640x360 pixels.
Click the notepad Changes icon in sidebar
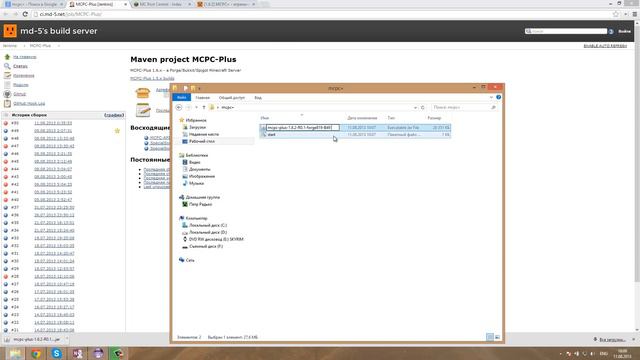tap(7, 75)
